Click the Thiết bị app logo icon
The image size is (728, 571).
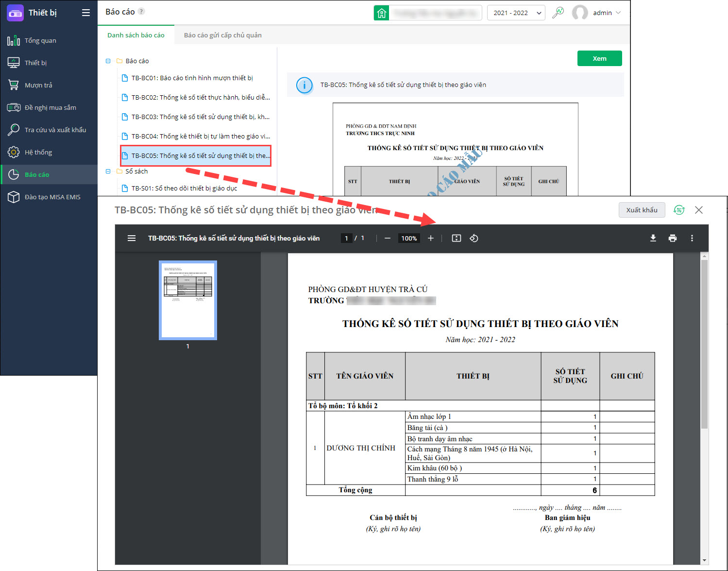pos(15,13)
